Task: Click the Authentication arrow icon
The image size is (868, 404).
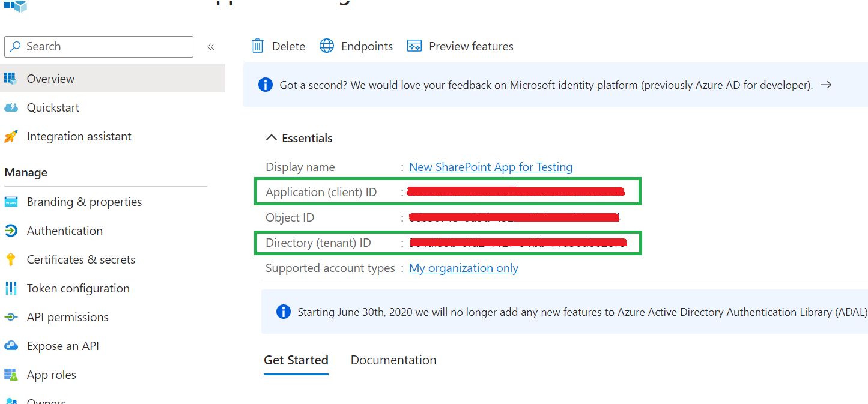Action: [11, 231]
